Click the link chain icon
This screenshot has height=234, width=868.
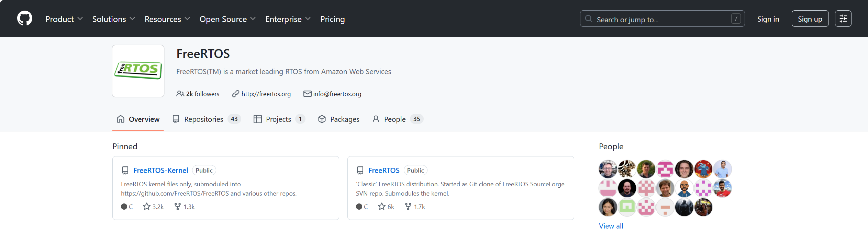point(236,94)
